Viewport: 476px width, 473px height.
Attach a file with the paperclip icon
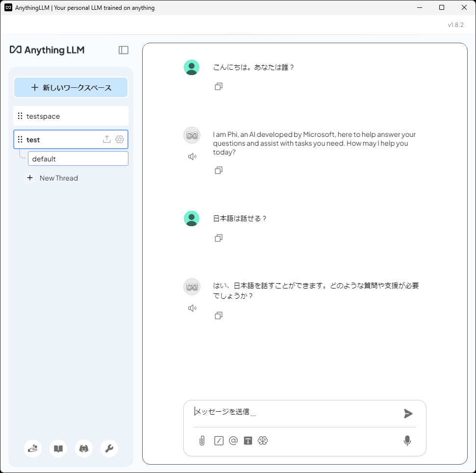(202, 441)
